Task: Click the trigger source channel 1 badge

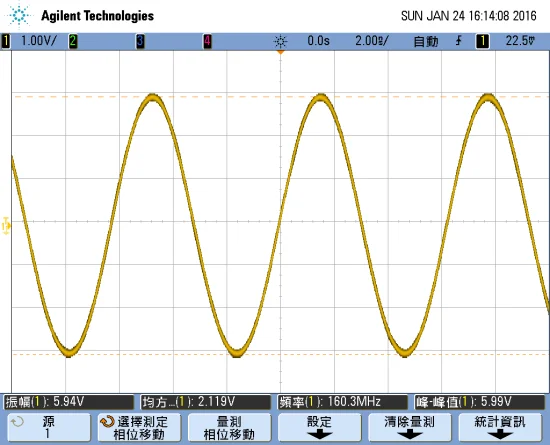Action: pos(482,41)
